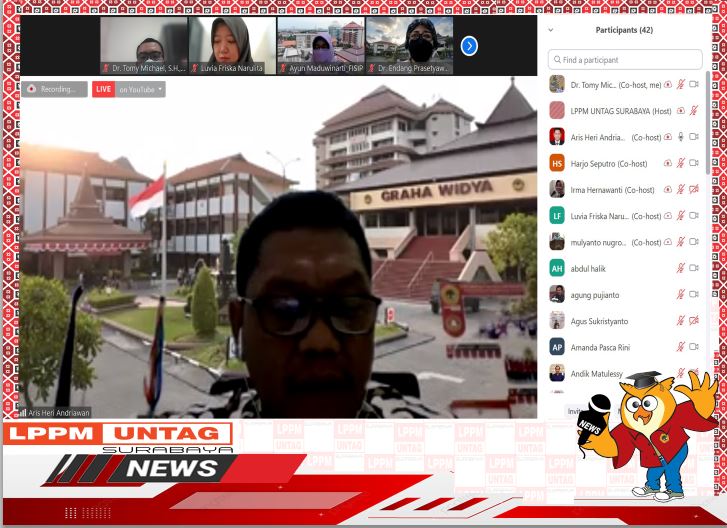Click Irma Hernawanti's profile photo avatar
The image size is (727, 528).
(x=557, y=189)
